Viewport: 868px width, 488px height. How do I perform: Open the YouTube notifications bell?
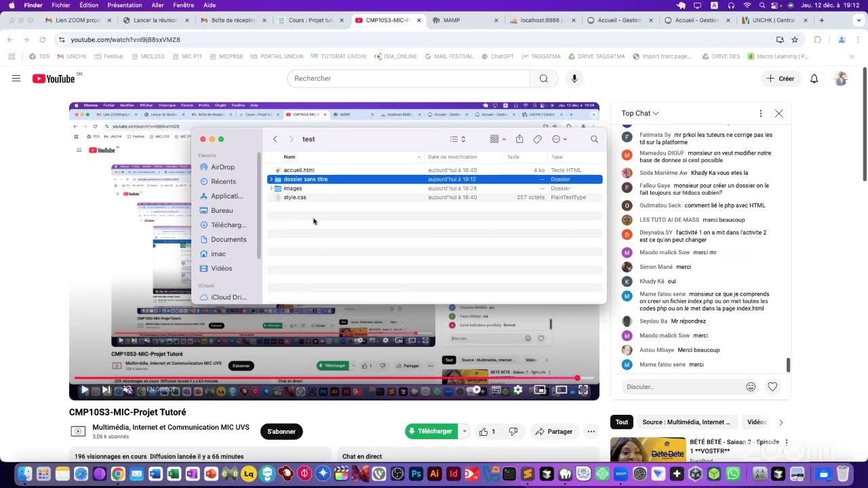(814, 79)
